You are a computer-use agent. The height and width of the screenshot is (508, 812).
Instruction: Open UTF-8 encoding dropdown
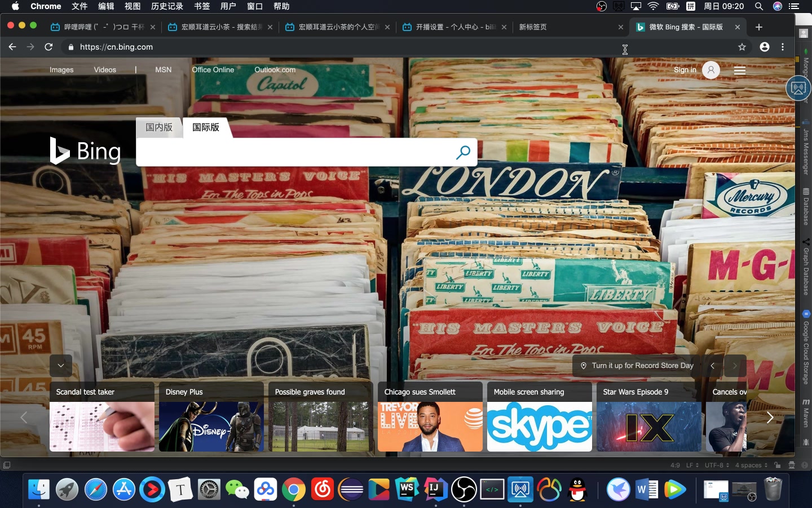pos(717,466)
